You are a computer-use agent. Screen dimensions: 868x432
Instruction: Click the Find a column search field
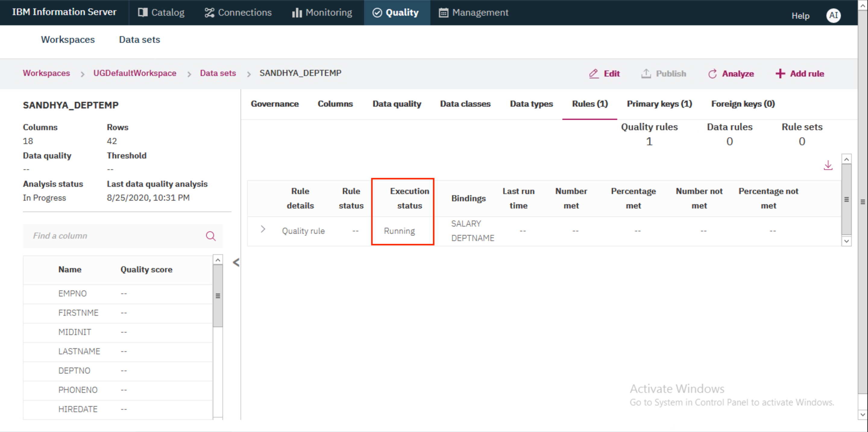[x=123, y=236]
